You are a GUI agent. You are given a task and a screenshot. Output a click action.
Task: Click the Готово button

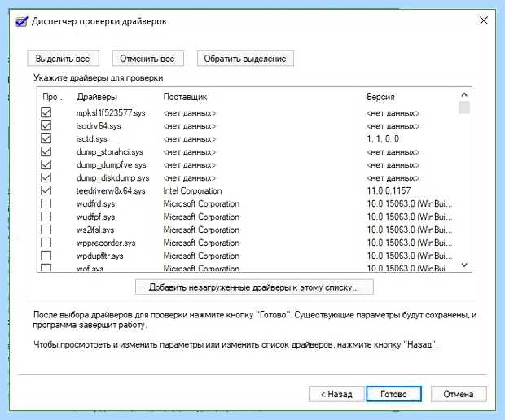(x=393, y=394)
